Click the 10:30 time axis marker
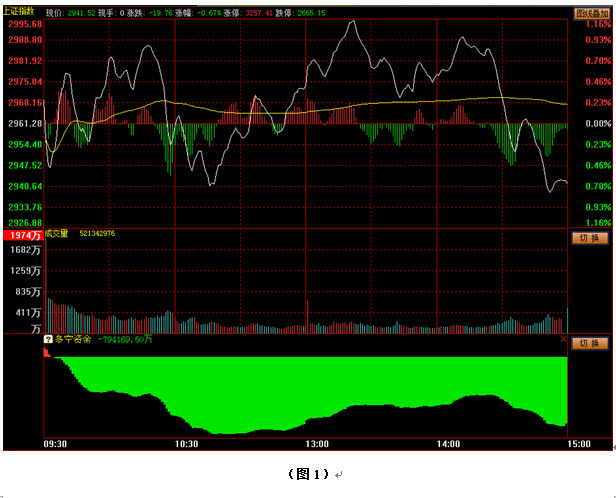Image resolution: width=616 pixels, height=498 pixels. point(187,444)
